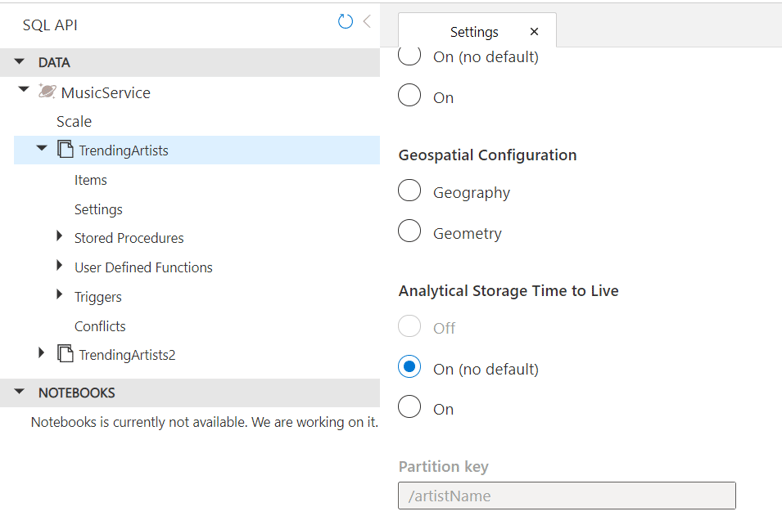This screenshot has width=782, height=525.
Task: Switch to the Settings tab
Action: (x=474, y=32)
